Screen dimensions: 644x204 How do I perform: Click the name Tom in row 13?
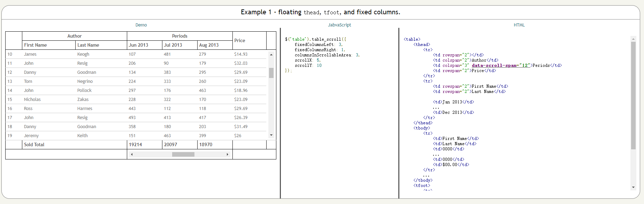tap(28, 81)
